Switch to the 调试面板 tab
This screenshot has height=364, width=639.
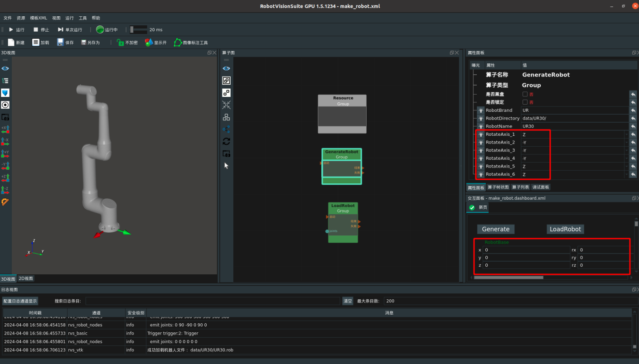pyautogui.click(x=541, y=187)
